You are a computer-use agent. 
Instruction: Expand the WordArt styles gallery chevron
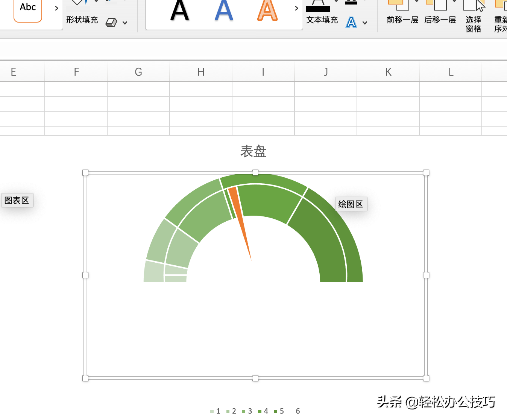click(296, 8)
